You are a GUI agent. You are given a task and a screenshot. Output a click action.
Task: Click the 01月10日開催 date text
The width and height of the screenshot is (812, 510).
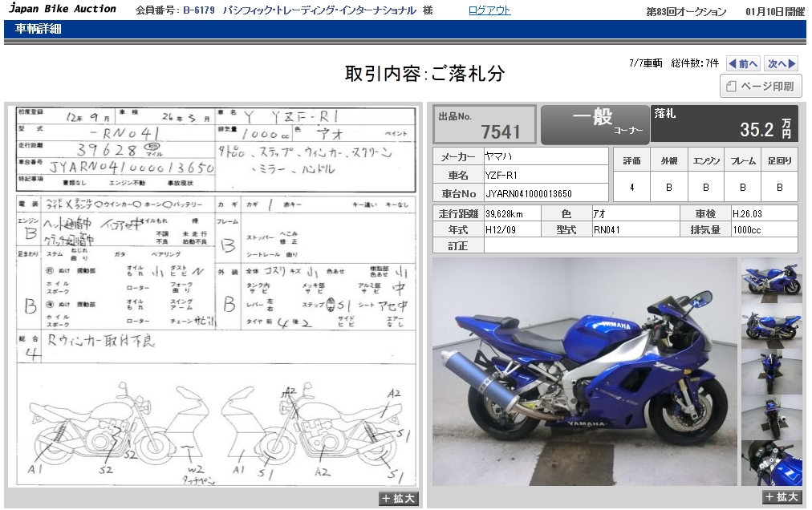click(775, 11)
